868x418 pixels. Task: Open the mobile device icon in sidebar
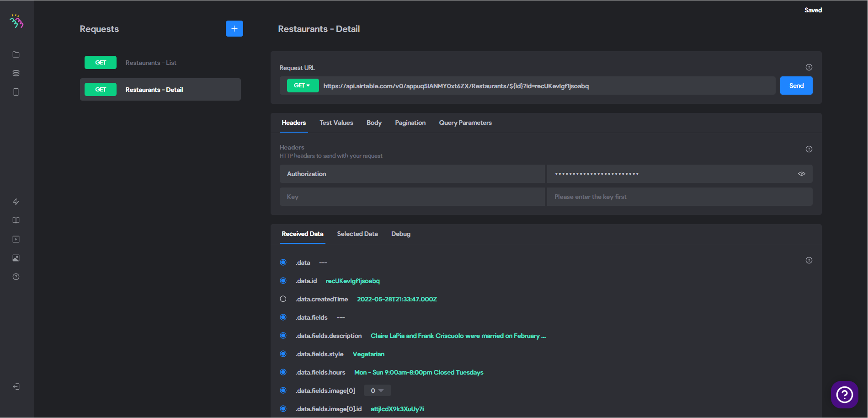[16, 92]
